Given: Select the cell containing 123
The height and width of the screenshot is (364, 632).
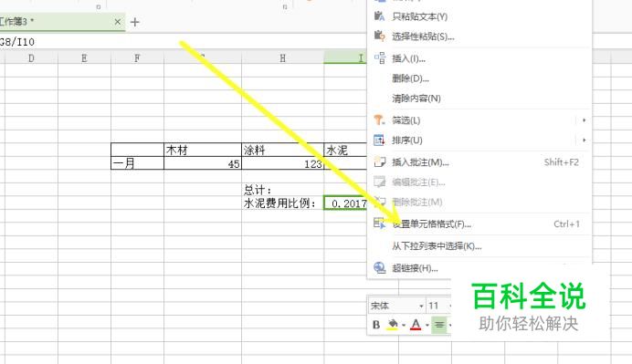Looking at the screenshot, I should [x=282, y=163].
